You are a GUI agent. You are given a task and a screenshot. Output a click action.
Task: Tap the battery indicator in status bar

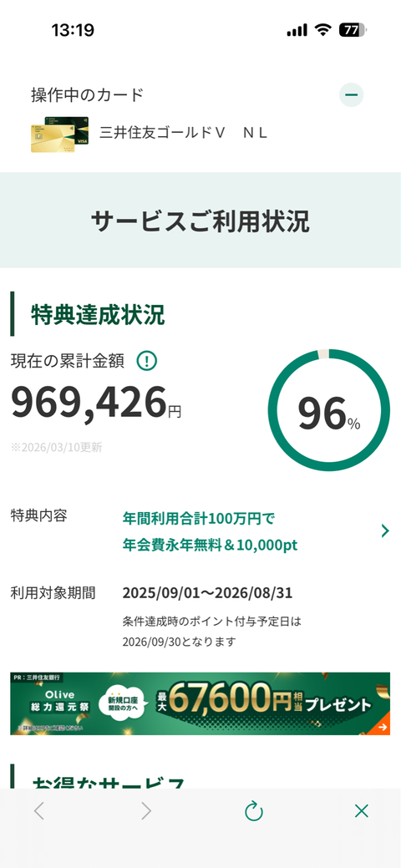[x=353, y=30]
